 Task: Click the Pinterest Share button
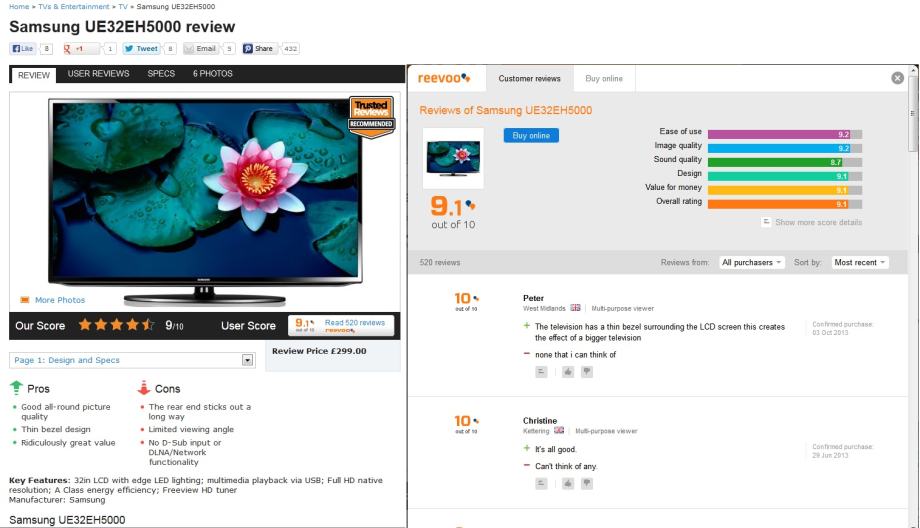[259, 49]
